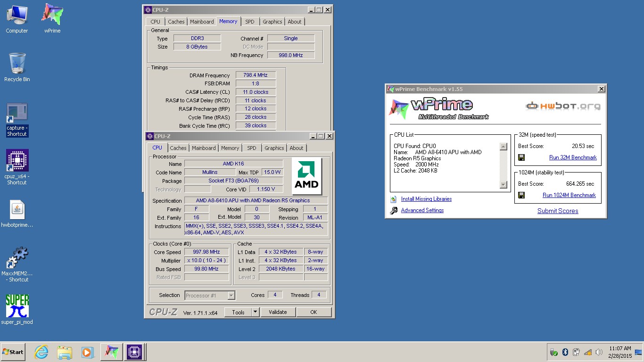Open the SPD tab in front CPU-Z
The image size is (644, 362).
[252, 148]
